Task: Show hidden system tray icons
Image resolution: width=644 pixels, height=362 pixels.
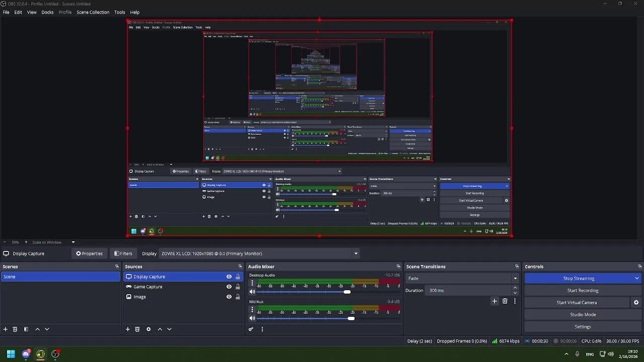Action: (567, 354)
